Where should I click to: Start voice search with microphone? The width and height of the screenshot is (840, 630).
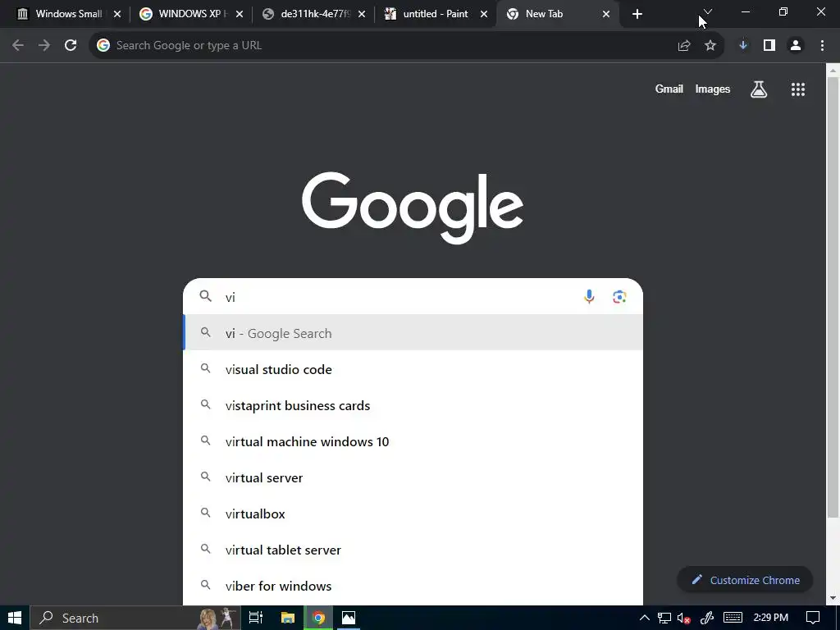point(589,296)
